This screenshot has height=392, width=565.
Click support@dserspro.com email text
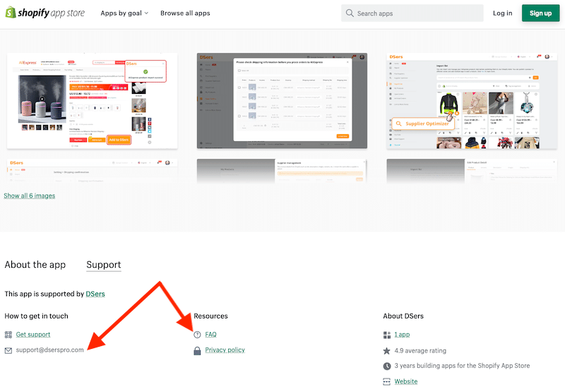pyautogui.click(x=49, y=350)
